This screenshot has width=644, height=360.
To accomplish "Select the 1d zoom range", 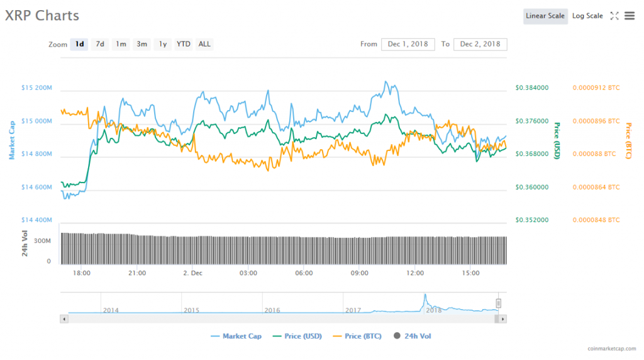I will pos(79,44).
